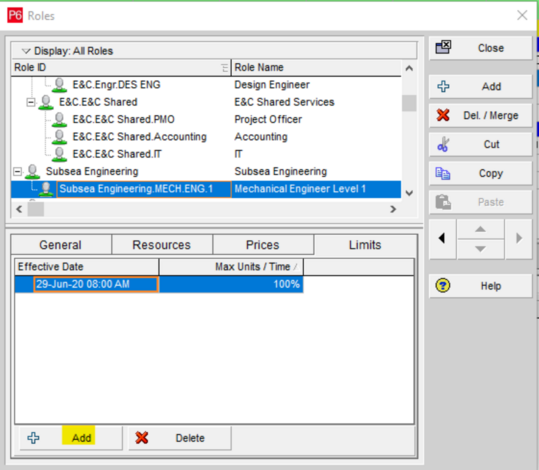539x470 pixels.
Task: Click the blue plus icon on sidebar Add
Action: pyautogui.click(x=443, y=86)
